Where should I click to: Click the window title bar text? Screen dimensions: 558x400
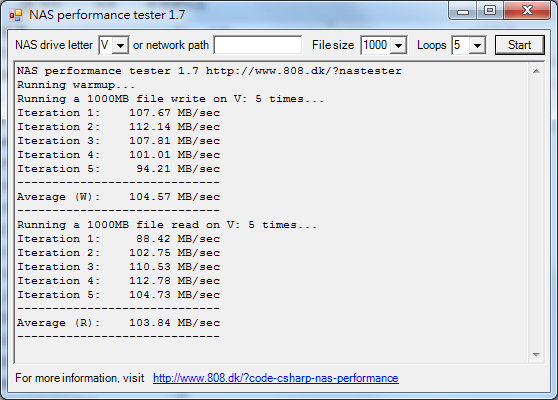107,15
